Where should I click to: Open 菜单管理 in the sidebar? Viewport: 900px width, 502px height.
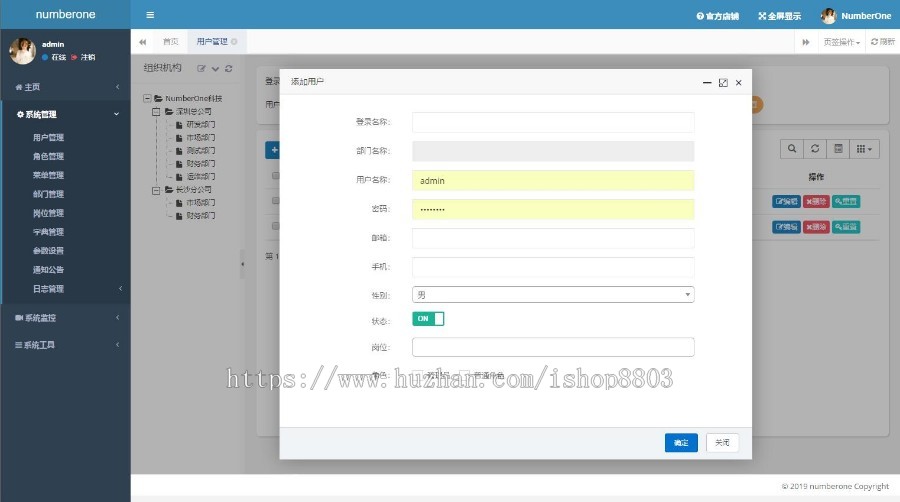(48, 176)
